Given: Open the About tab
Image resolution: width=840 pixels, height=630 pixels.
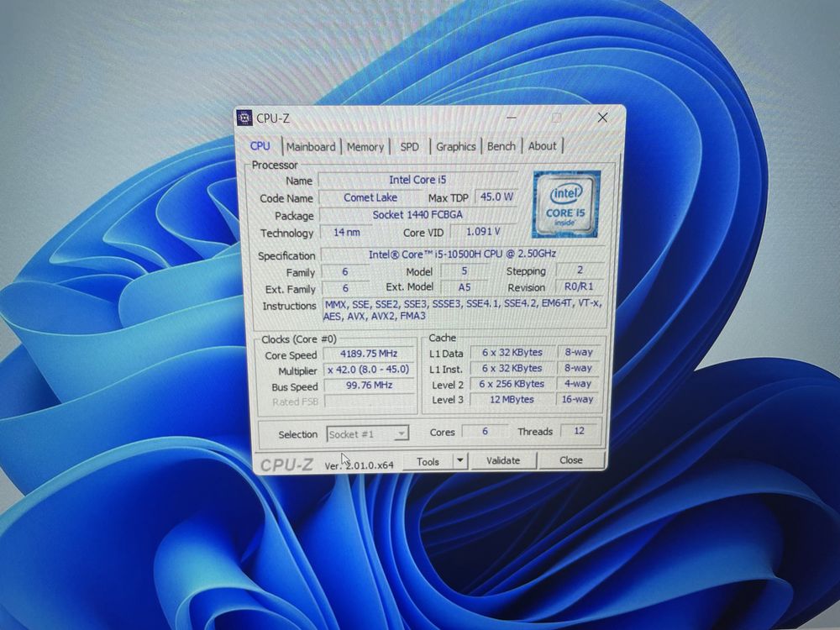Looking at the screenshot, I should pyautogui.click(x=542, y=145).
